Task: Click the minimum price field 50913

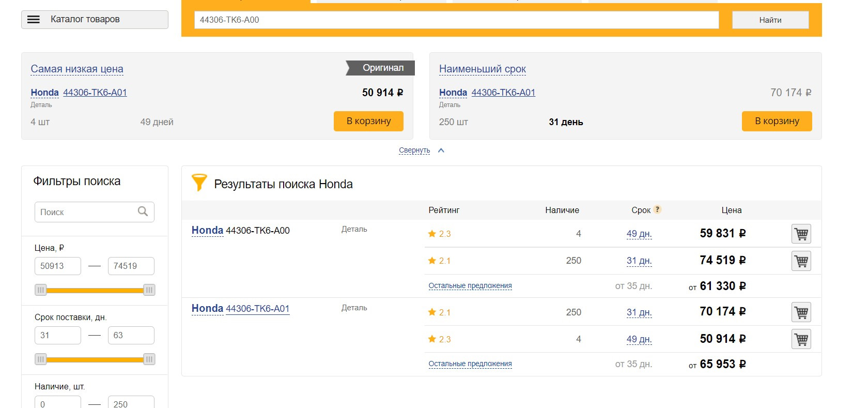Action: tap(58, 266)
